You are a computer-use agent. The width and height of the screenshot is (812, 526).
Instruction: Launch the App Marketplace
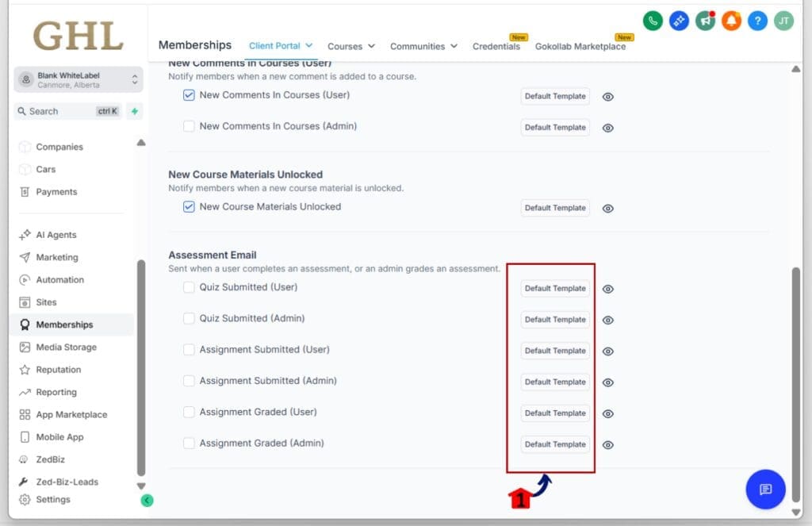[x=71, y=414]
